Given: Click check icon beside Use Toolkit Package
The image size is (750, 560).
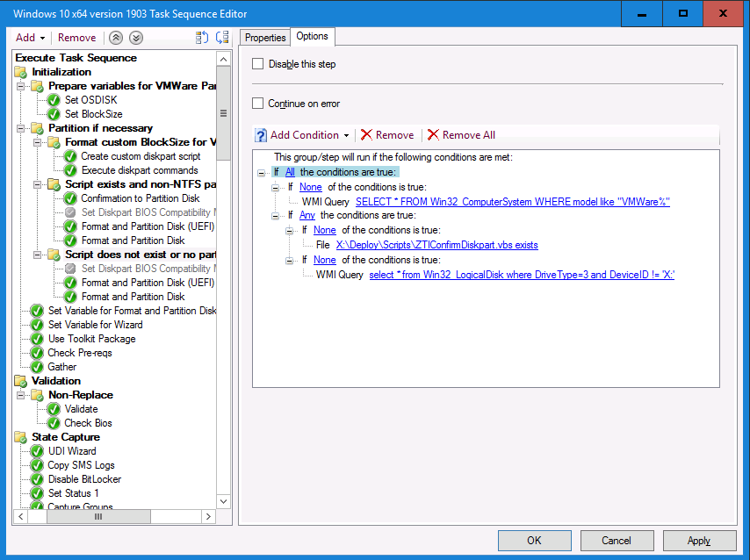Looking at the screenshot, I should pos(37,339).
